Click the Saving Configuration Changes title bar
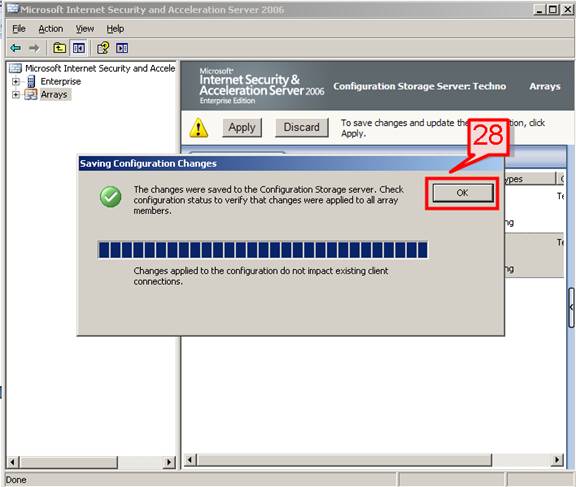 [291, 163]
